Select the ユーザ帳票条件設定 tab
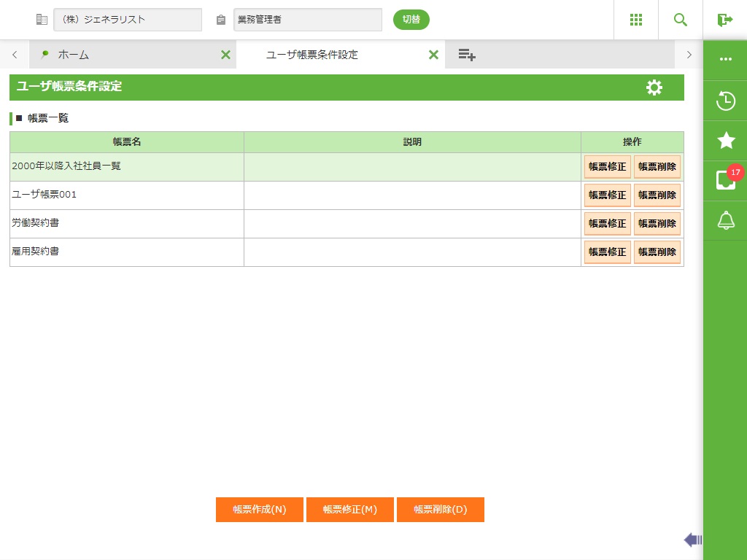747x560 pixels. 312,55
